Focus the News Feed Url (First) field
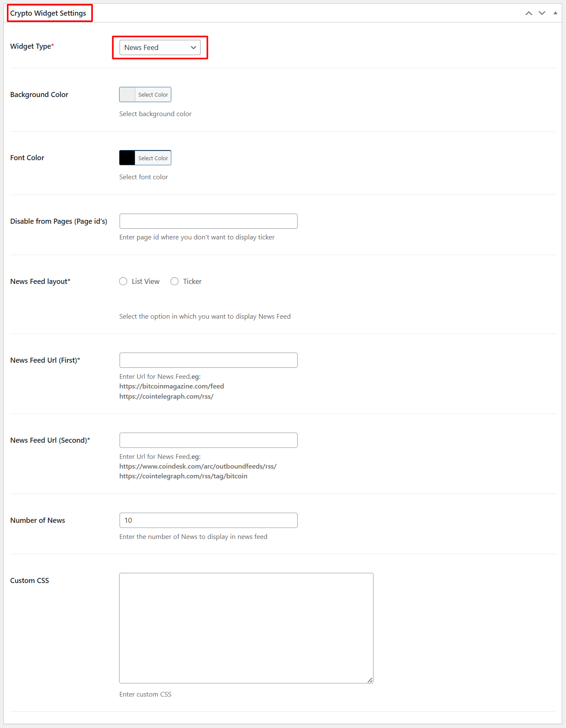Image resolution: width=566 pixels, height=728 pixels. pyautogui.click(x=208, y=360)
